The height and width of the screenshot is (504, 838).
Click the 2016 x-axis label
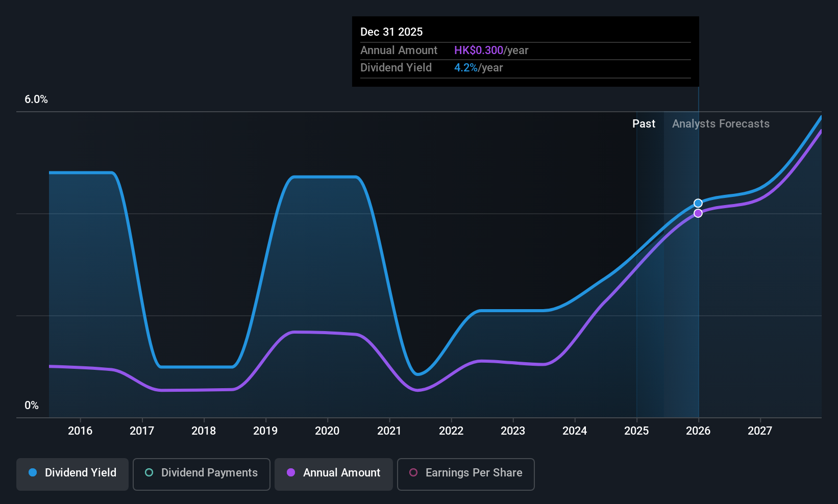coord(80,431)
